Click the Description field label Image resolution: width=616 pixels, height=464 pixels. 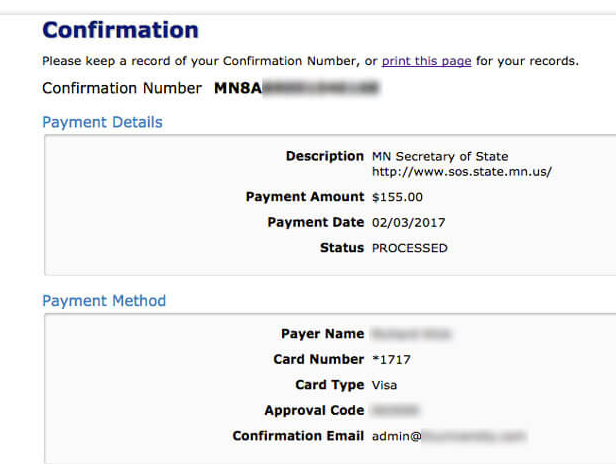click(x=324, y=156)
